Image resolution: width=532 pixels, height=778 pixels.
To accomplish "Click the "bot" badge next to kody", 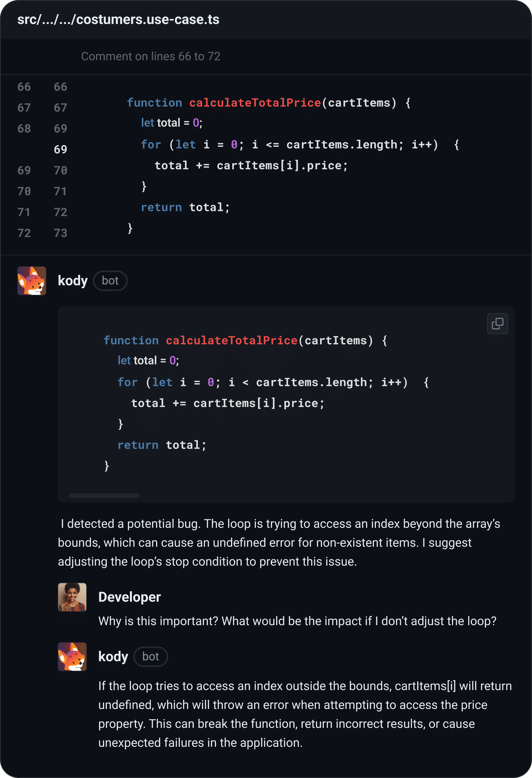I will [110, 281].
